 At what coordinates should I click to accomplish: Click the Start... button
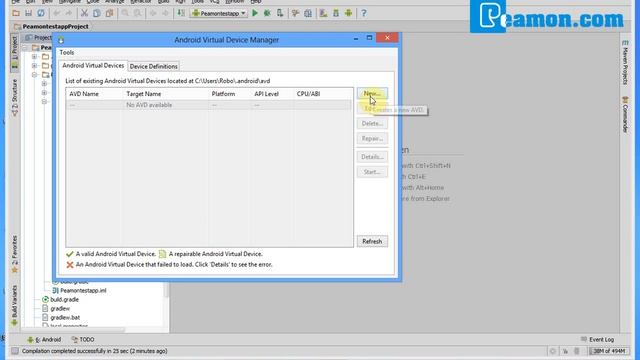click(372, 172)
